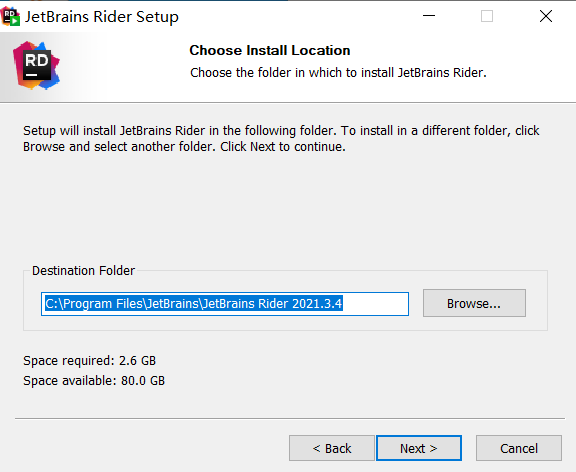Click the 'Setup will install JetBrains Rider' instruction text

click(281, 138)
